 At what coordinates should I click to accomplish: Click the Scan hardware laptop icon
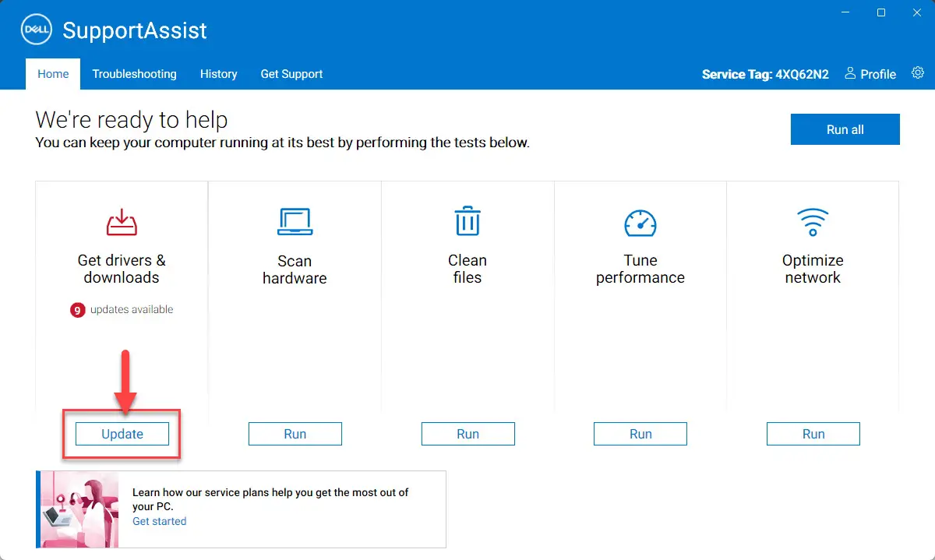click(295, 220)
